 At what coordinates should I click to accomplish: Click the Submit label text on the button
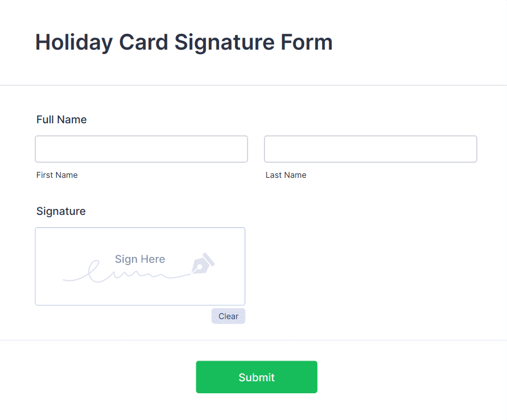[x=256, y=377]
